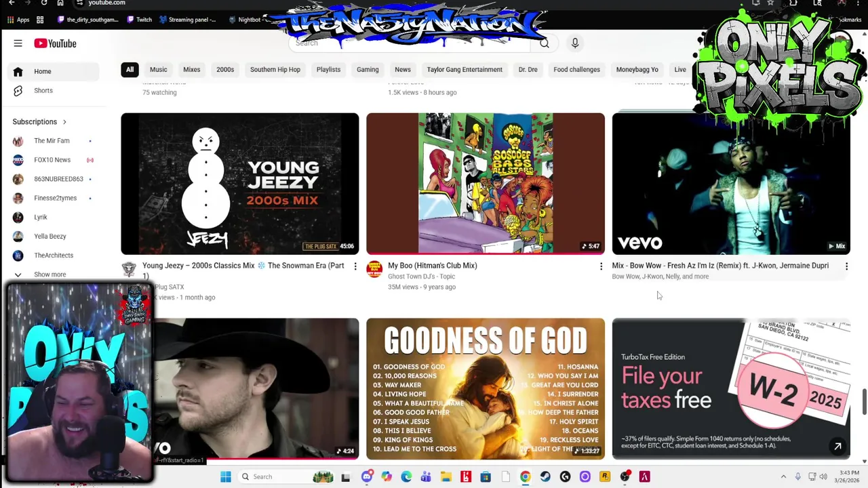The image size is (868, 488).
Task: Select the Music filter chip
Action: pyautogui.click(x=159, y=69)
